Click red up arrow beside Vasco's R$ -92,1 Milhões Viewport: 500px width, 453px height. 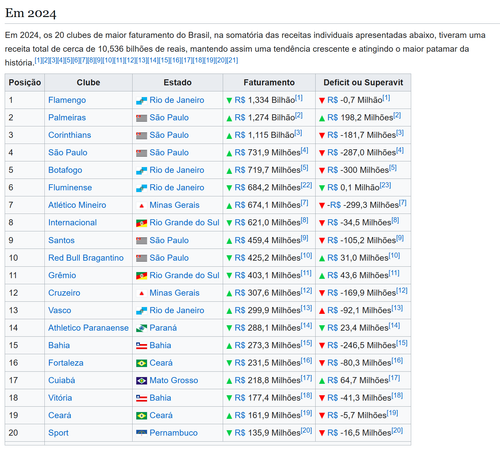coord(322,311)
